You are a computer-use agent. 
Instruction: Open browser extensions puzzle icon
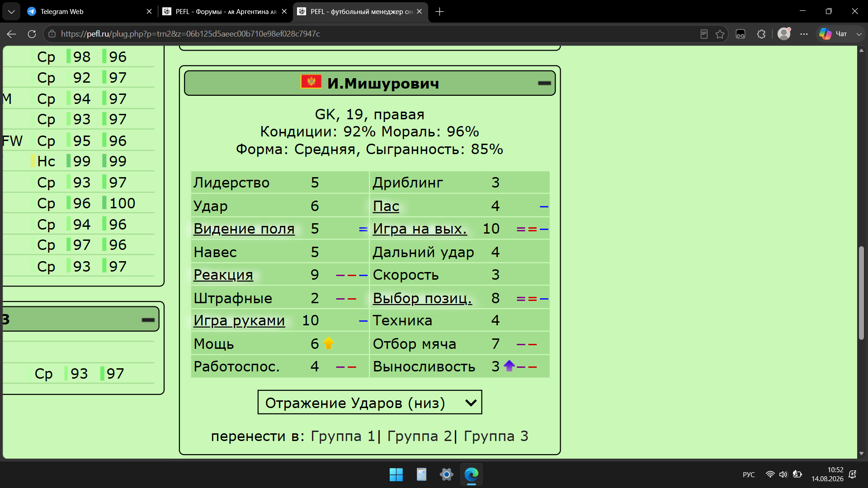pos(761,34)
